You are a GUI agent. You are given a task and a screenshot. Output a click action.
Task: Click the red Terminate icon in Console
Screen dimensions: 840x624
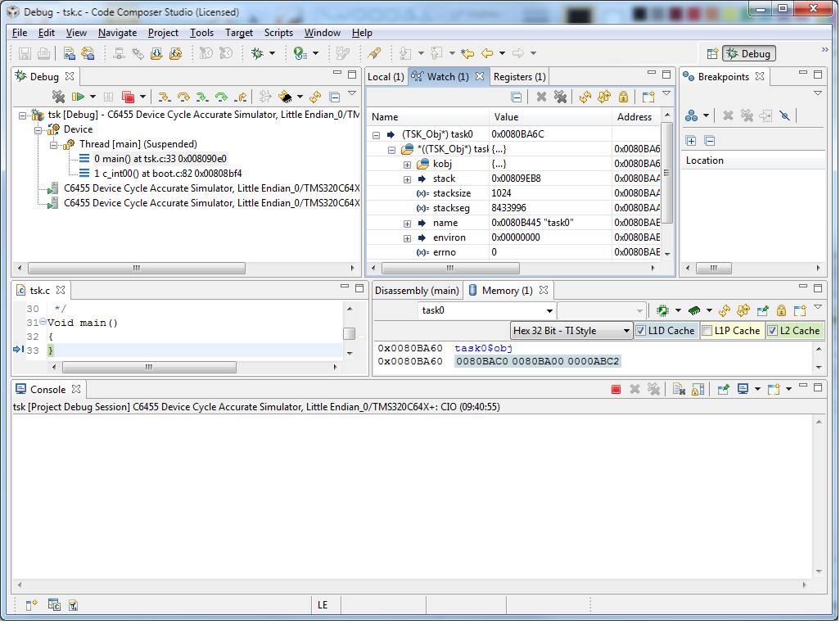point(616,390)
